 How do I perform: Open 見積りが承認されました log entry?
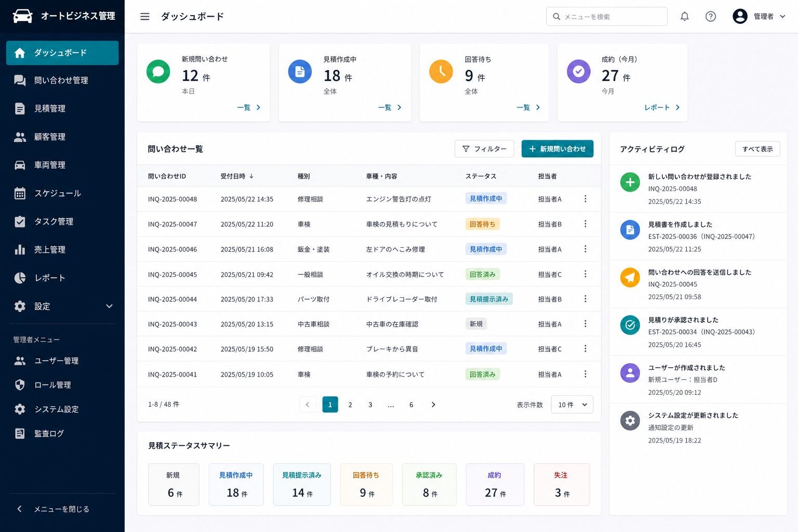[698, 332]
